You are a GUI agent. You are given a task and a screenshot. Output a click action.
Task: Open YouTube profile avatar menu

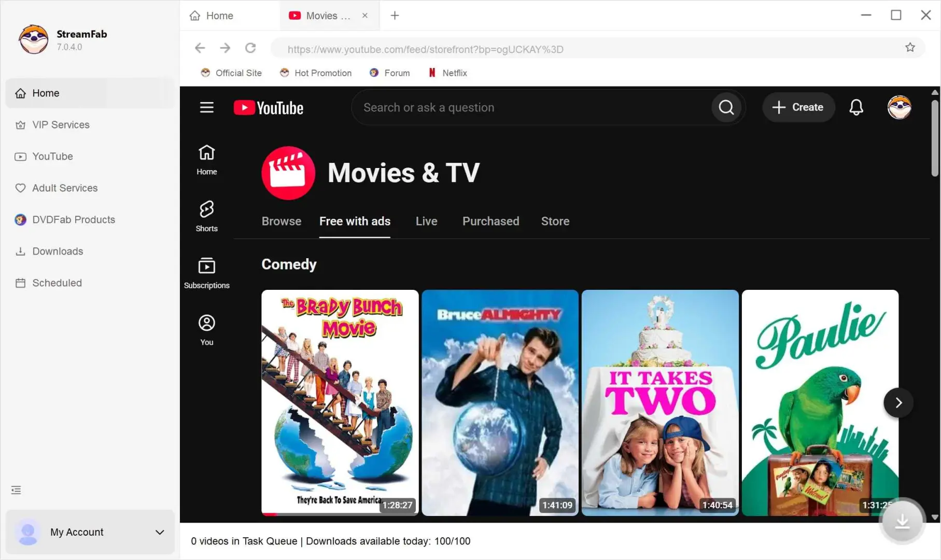(900, 107)
